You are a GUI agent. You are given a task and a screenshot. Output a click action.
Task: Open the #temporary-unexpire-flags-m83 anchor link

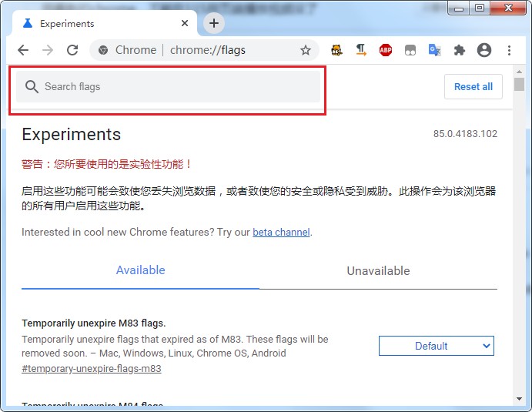(x=92, y=369)
